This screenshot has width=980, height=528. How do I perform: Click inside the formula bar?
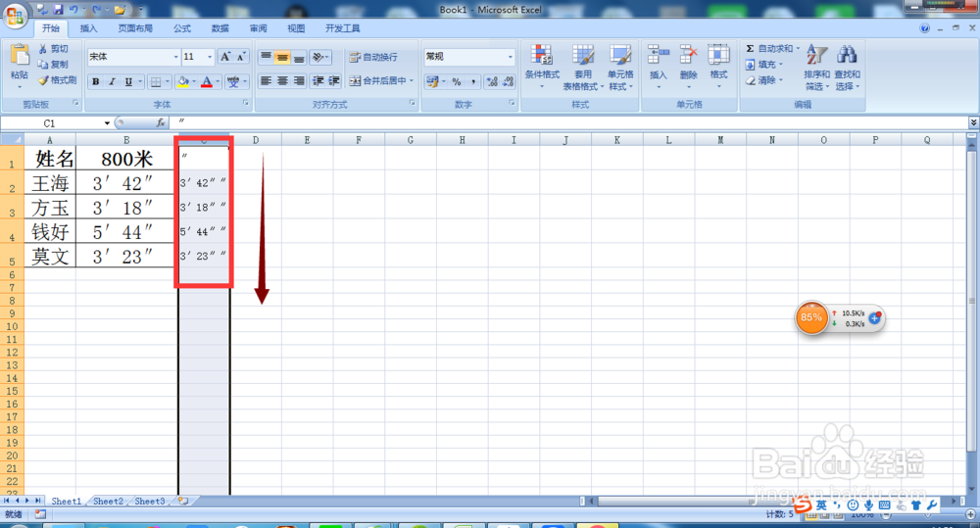[x=568, y=123]
